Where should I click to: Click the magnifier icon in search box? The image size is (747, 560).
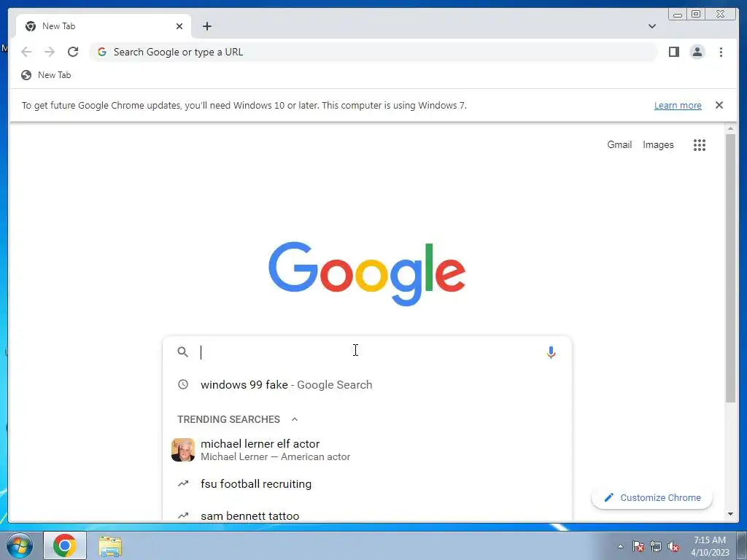[x=183, y=352]
